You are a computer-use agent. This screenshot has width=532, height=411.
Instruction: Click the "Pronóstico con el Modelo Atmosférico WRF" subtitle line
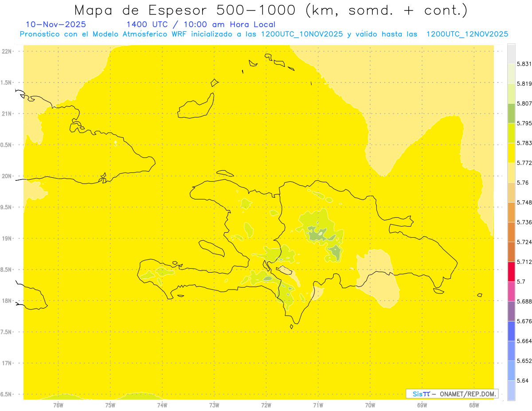(x=264, y=34)
